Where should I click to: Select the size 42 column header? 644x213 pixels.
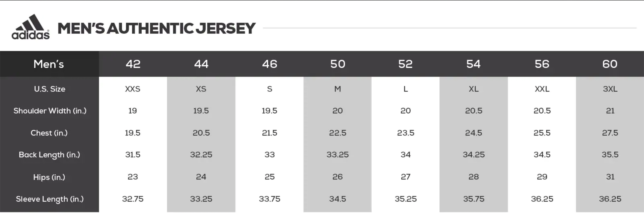pyautogui.click(x=133, y=64)
